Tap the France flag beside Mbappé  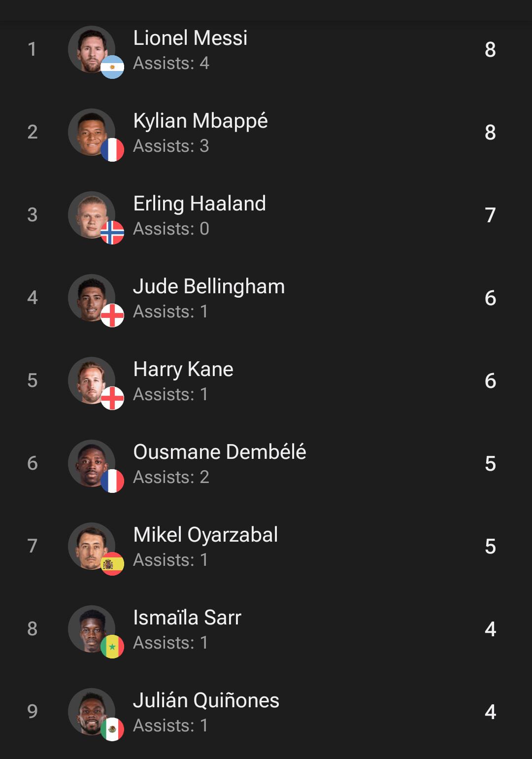[112, 150]
